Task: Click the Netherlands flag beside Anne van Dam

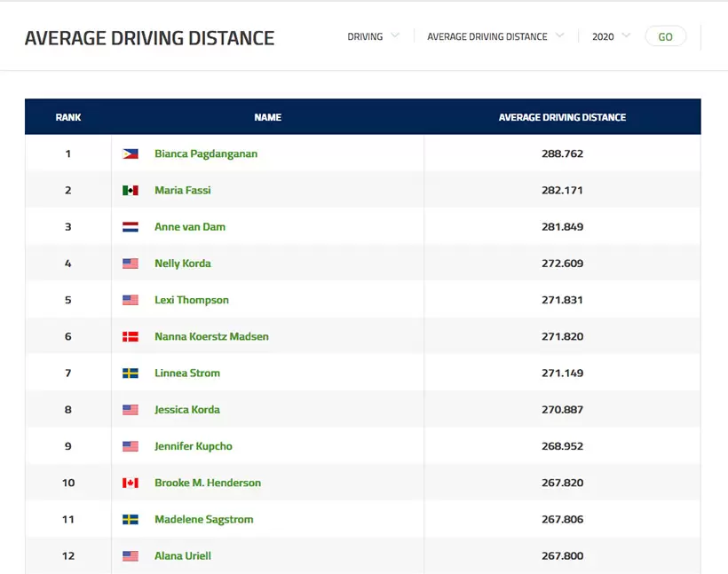Action: pyautogui.click(x=131, y=227)
